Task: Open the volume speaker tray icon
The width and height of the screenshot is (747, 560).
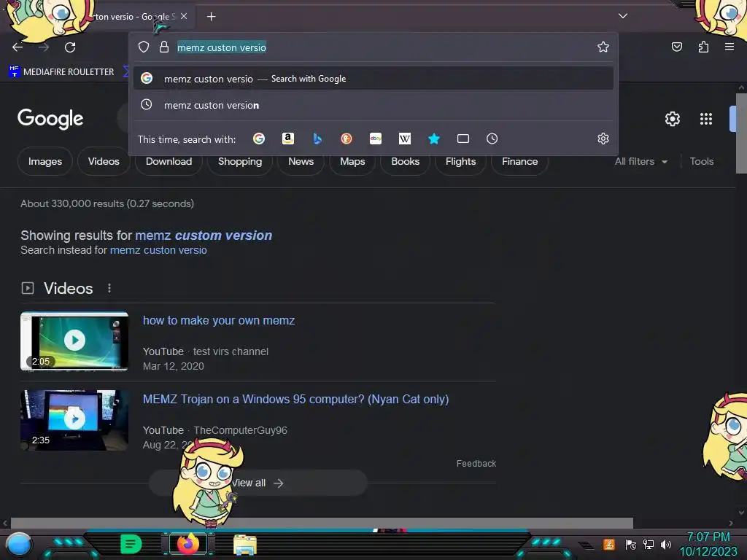Action: (x=666, y=544)
